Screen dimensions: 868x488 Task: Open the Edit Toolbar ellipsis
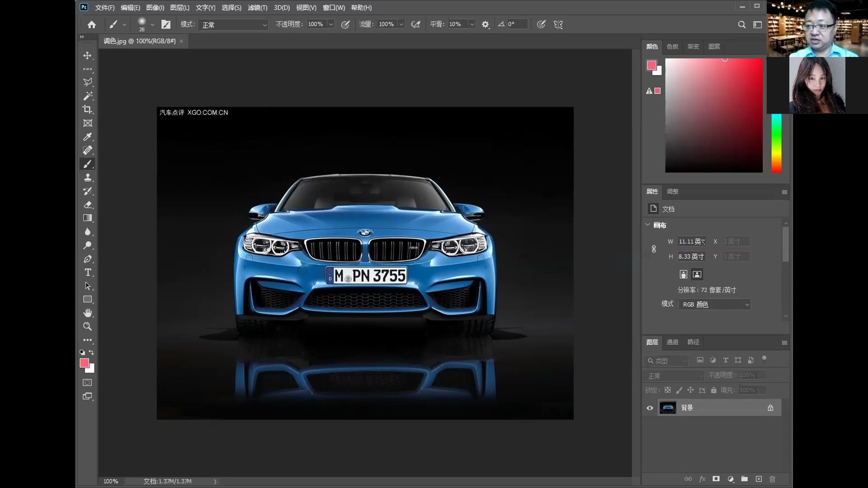click(87, 340)
